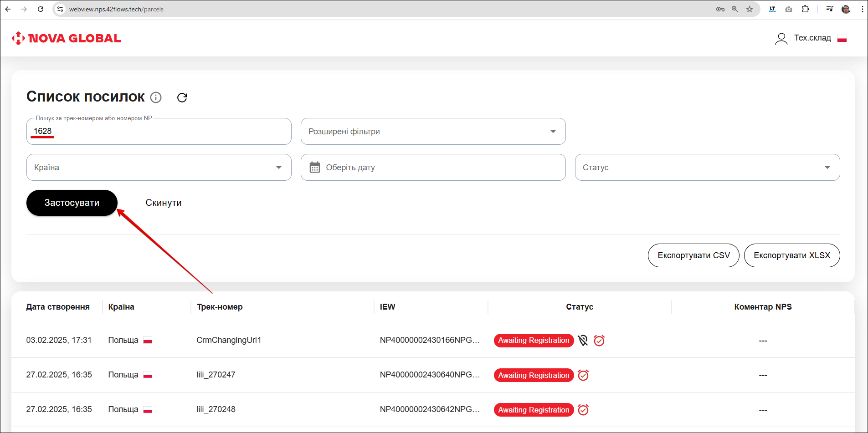Click the info icon next to page title

click(x=156, y=97)
